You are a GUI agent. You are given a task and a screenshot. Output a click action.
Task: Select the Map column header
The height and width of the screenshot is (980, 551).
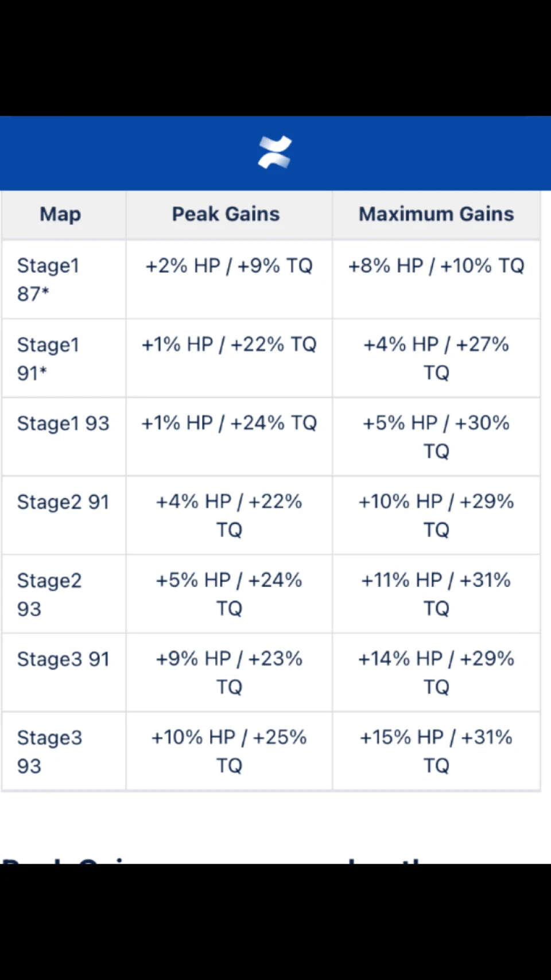pyautogui.click(x=64, y=215)
